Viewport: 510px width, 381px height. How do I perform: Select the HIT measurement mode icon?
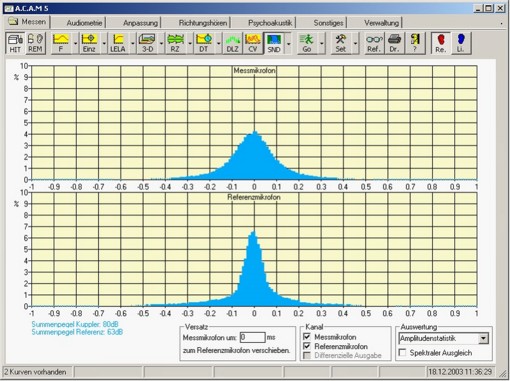[15, 43]
